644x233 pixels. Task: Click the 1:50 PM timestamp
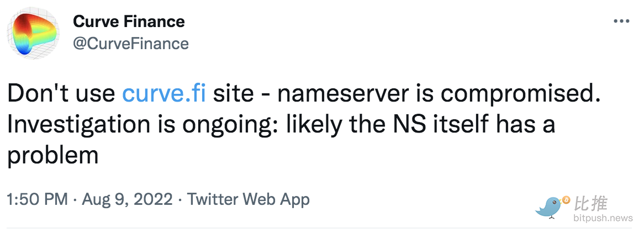(x=38, y=199)
